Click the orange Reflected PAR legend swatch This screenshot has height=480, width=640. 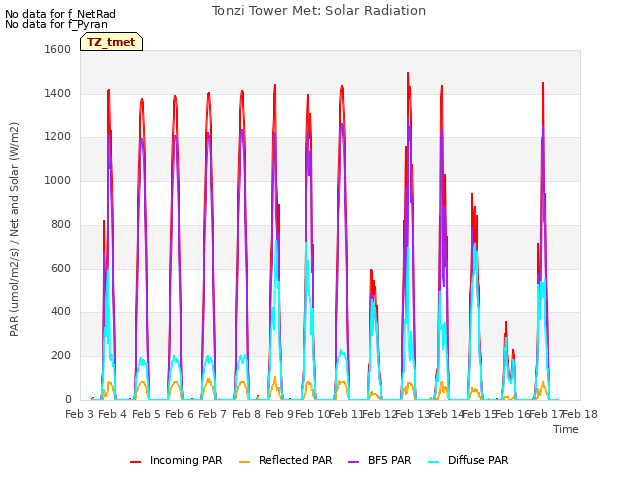(x=244, y=462)
